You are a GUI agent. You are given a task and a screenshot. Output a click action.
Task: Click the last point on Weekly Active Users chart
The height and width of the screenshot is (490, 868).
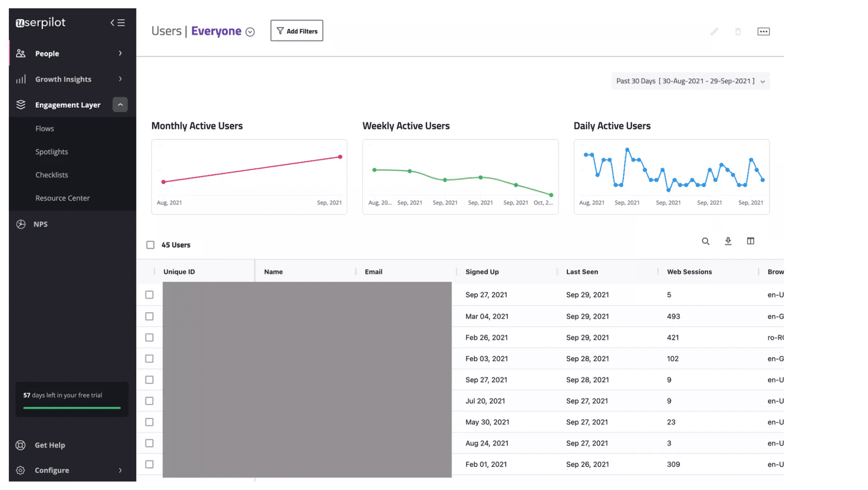[x=551, y=195]
